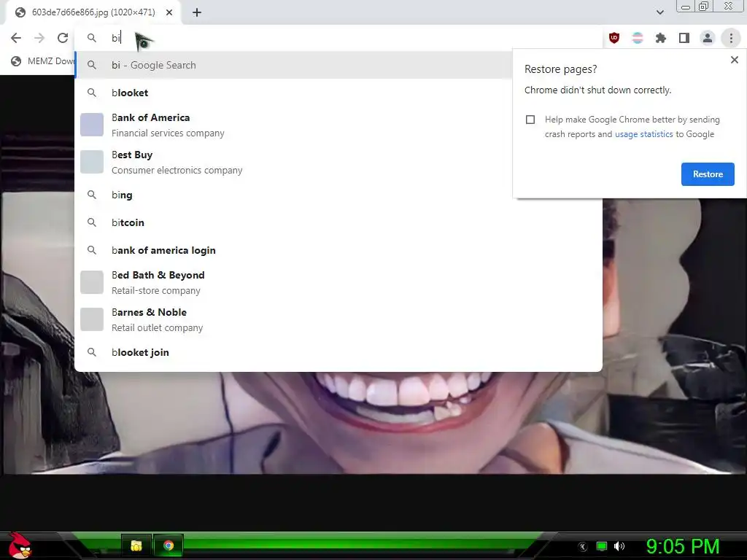
Task: Select 'bank of america login' suggestion
Action: [338, 250]
